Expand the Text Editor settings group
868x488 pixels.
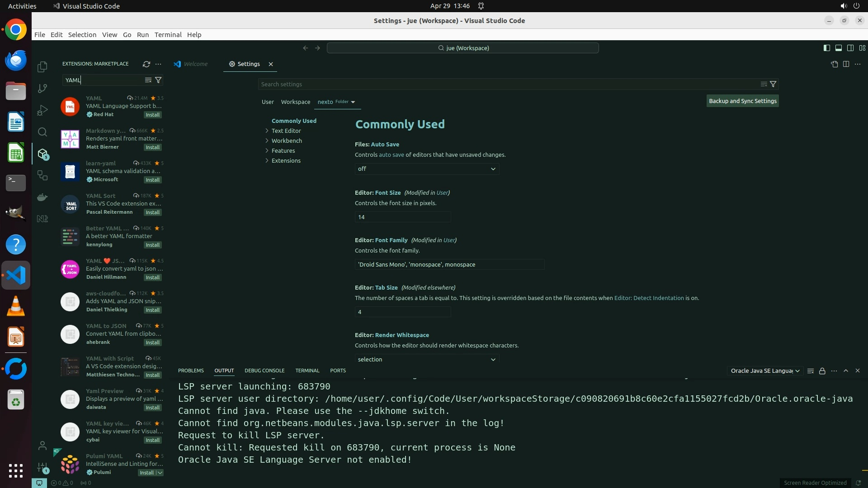click(286, 131)
